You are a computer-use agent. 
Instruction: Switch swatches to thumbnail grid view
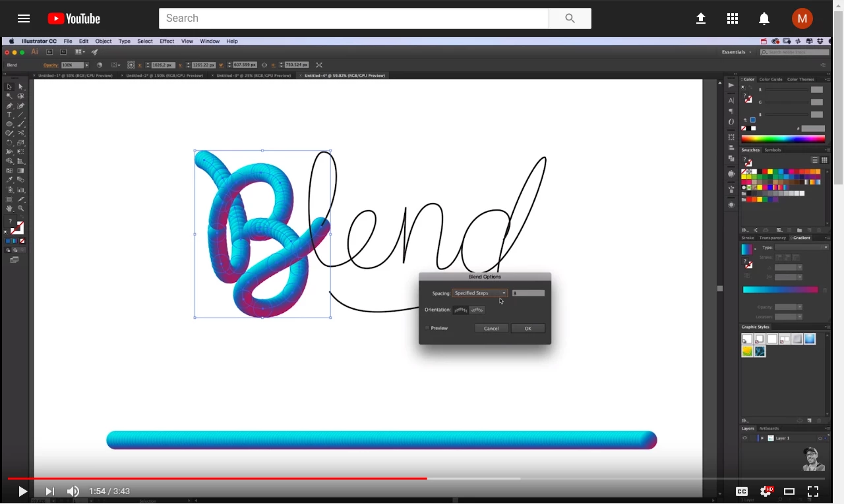pos(824,160)
